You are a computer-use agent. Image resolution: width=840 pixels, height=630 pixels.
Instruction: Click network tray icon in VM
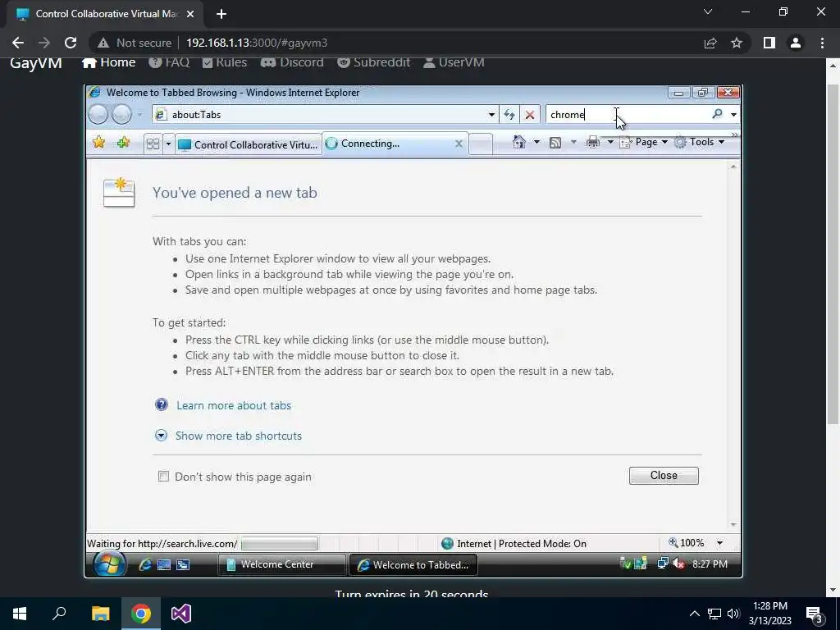(663, 564)
